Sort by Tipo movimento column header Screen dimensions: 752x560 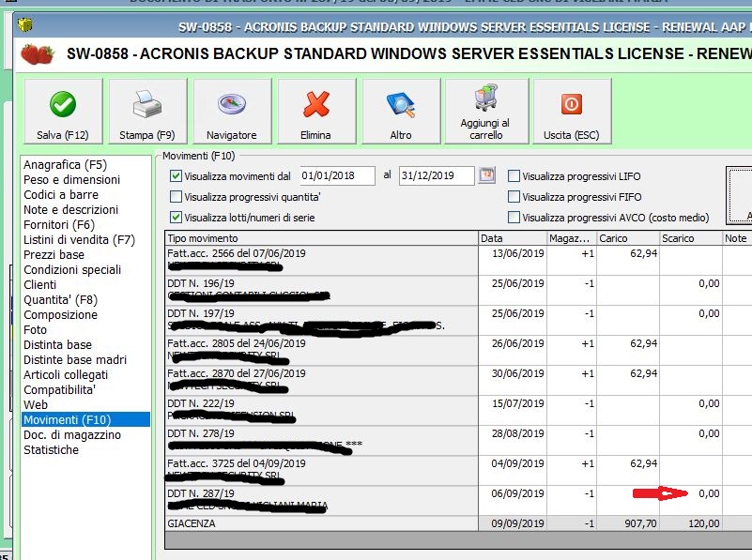point(322,238)
